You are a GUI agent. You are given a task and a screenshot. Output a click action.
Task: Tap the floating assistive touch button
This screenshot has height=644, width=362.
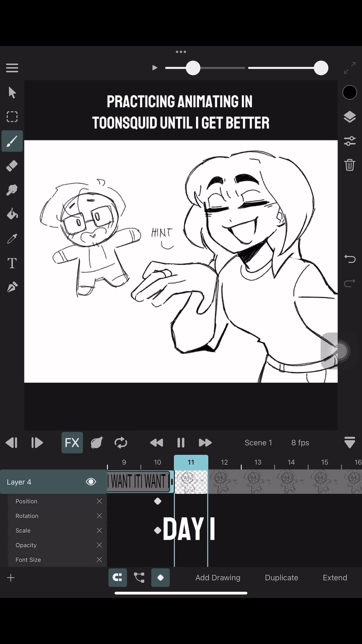point(340,351)
